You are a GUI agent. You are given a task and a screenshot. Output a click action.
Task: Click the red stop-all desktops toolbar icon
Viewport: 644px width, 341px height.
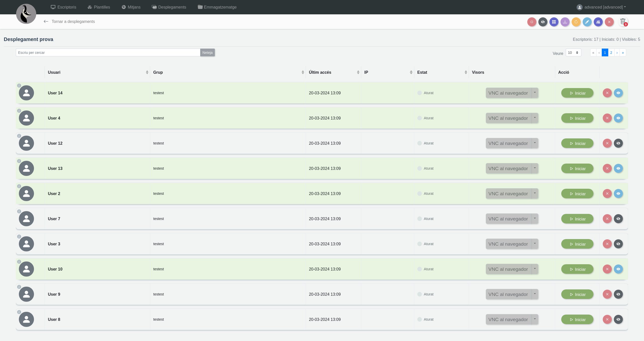[532, 22]
